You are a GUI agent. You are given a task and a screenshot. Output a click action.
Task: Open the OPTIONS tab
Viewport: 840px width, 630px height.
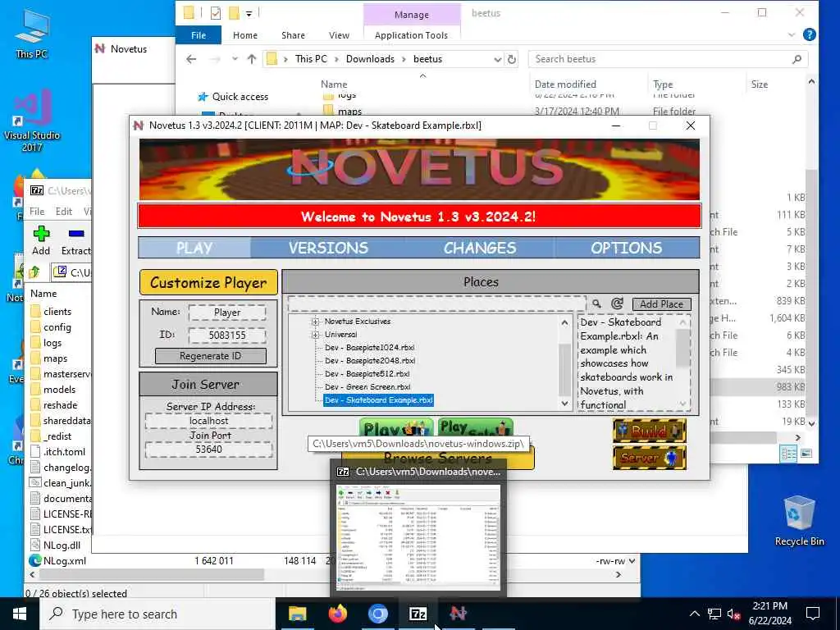[626, 248]
